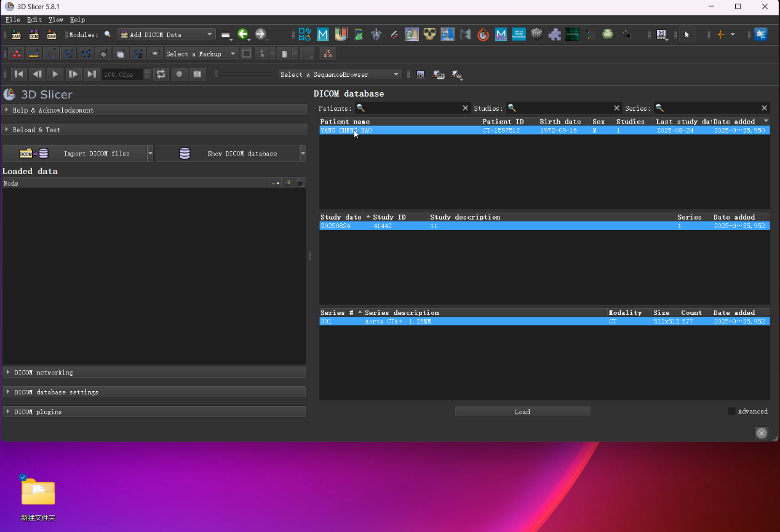Open the Extensions Manager puzzle-piece icon
Screen dimensions: 780x532
555,34
